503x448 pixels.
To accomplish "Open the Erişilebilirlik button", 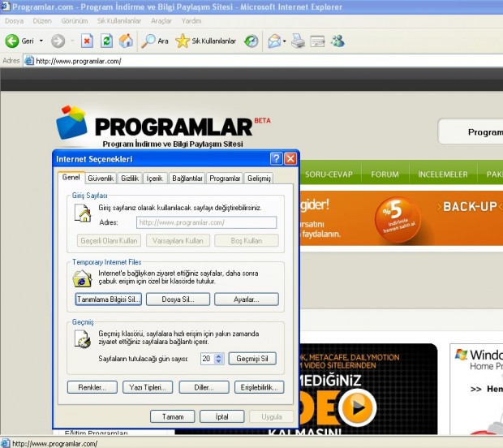I will click(x=259, y=387).
